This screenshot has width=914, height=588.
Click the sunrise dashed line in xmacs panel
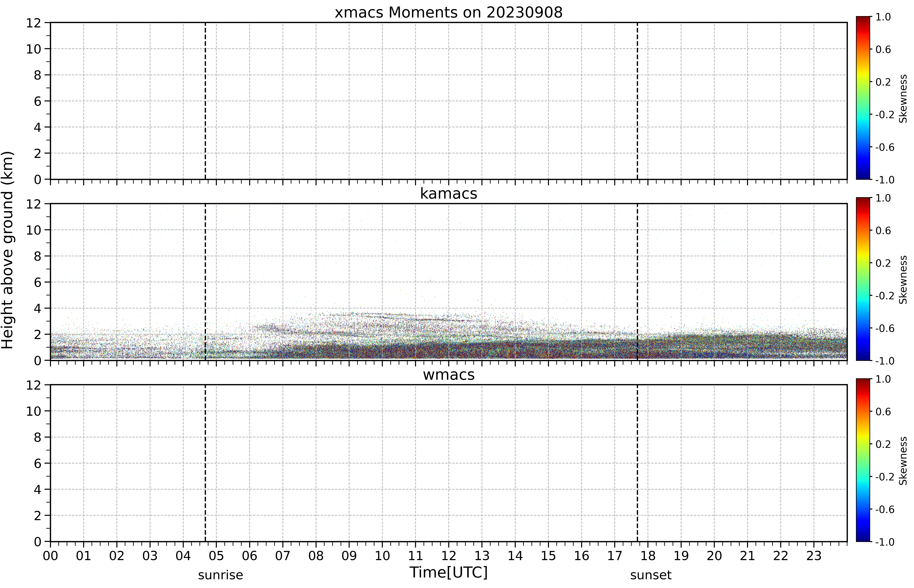click(205, 101)
